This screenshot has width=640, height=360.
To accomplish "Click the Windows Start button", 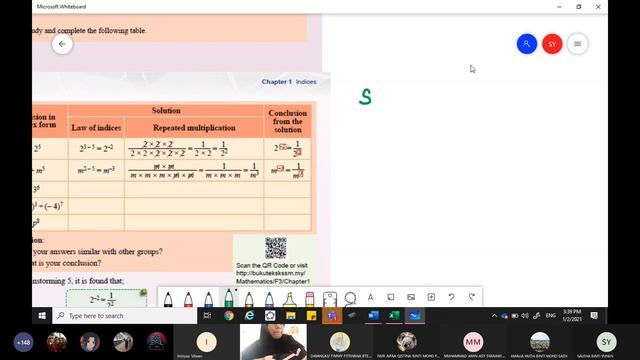I will click(42, 316).
